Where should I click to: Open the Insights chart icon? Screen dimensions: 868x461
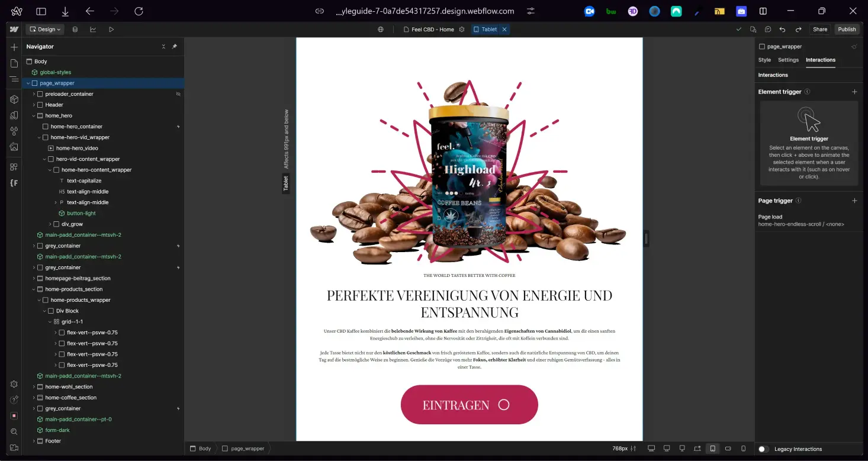93,29
